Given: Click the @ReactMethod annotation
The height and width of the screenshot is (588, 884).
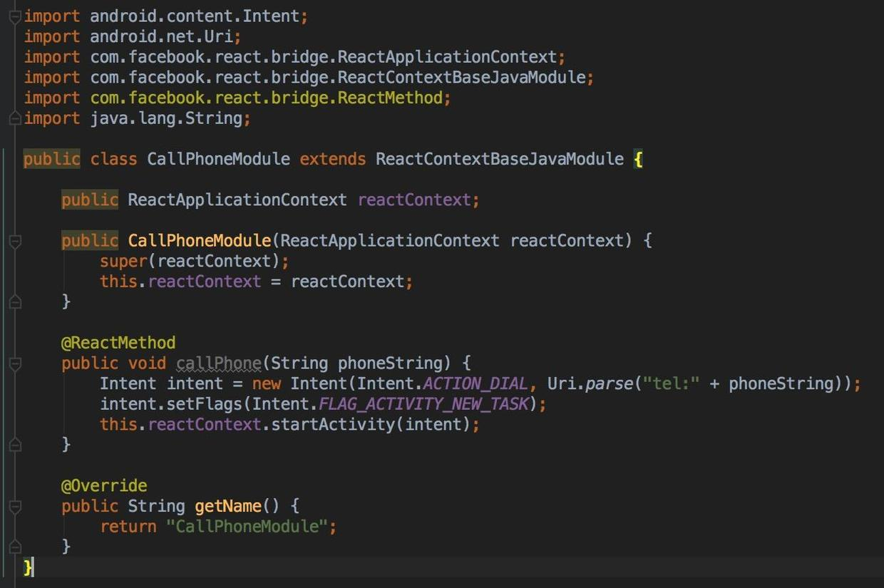Looking at the screenshot, I should point(118,343).
